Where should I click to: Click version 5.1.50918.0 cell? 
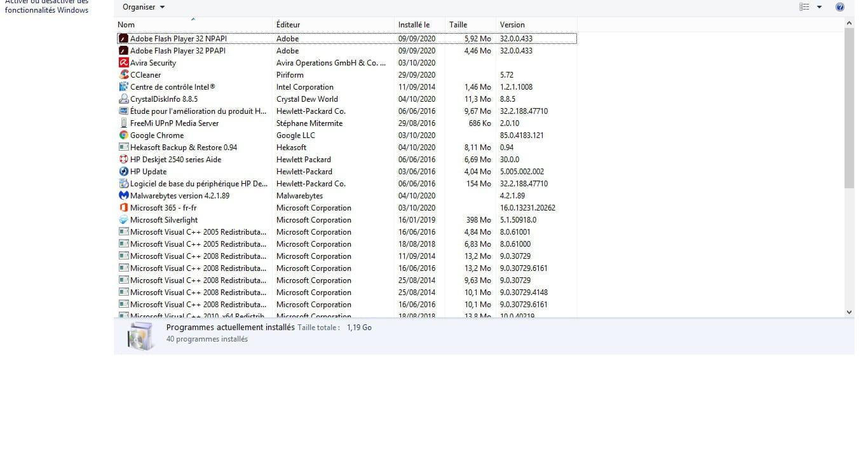[518, 220]
